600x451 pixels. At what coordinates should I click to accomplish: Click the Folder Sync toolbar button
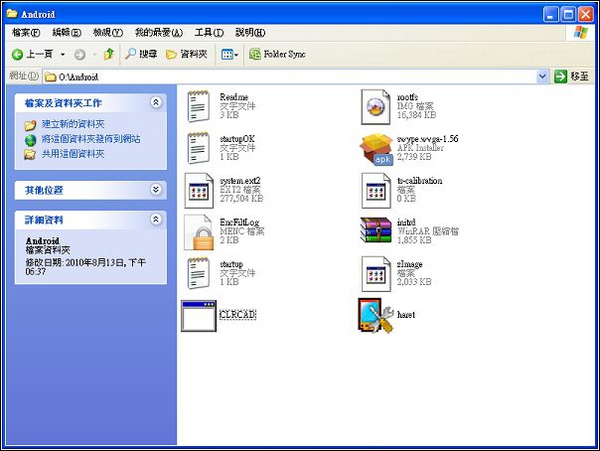[x=277, y=54]
